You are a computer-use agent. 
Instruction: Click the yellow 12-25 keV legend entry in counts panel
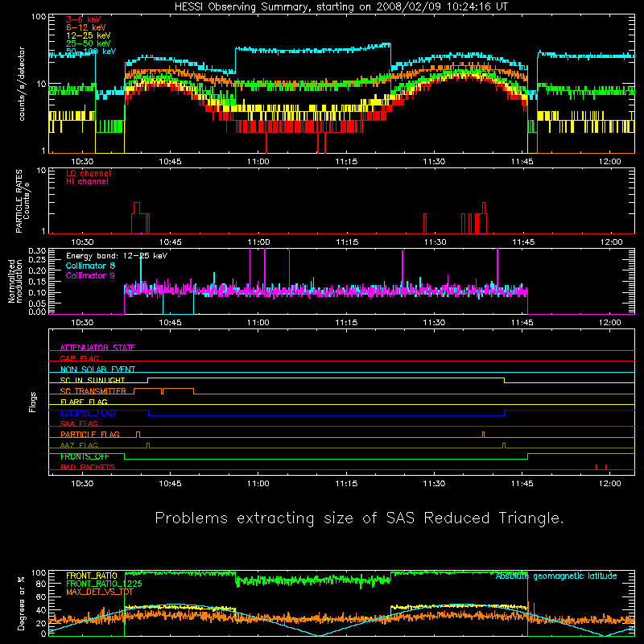[x=89, y=35]
